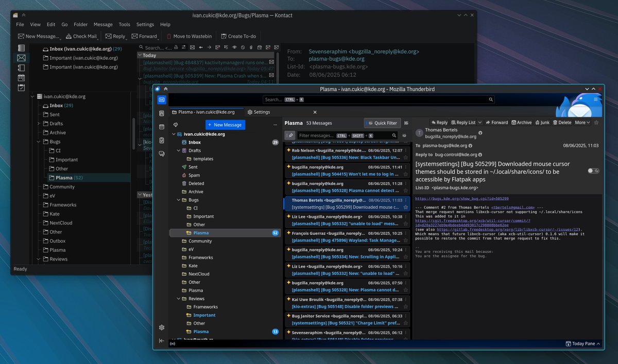Click the New Message button in Thunderbird
Image resolution: width=618 pixels, height=364 pixels.
click(x=225, y=125)
